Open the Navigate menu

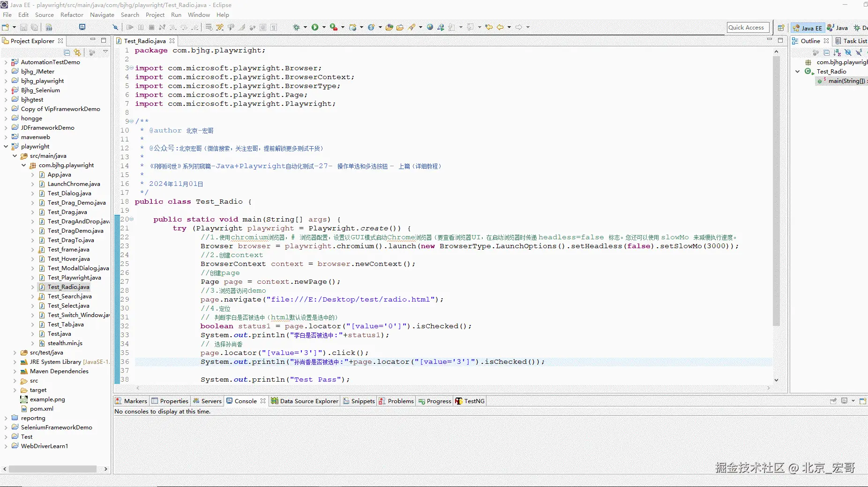tap(102, 15)
